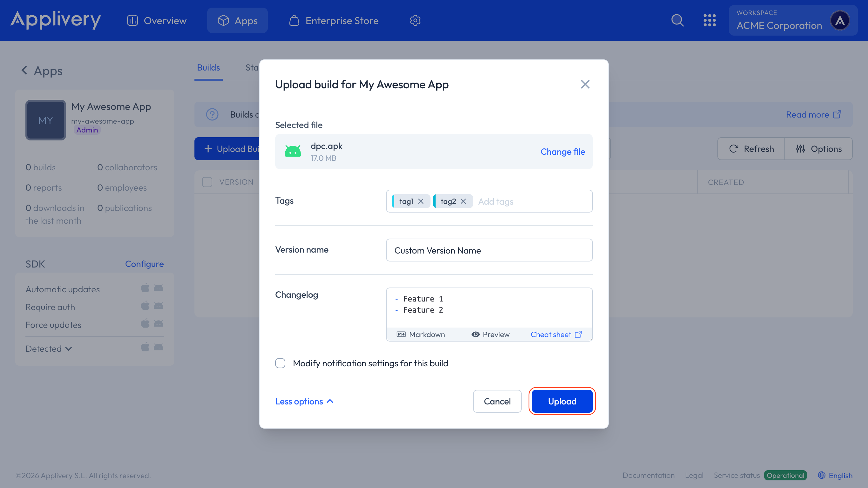Screen dimensions: 868x488
Task: Enable Modify notification settings for this build
Action: [x=280, y=363]
